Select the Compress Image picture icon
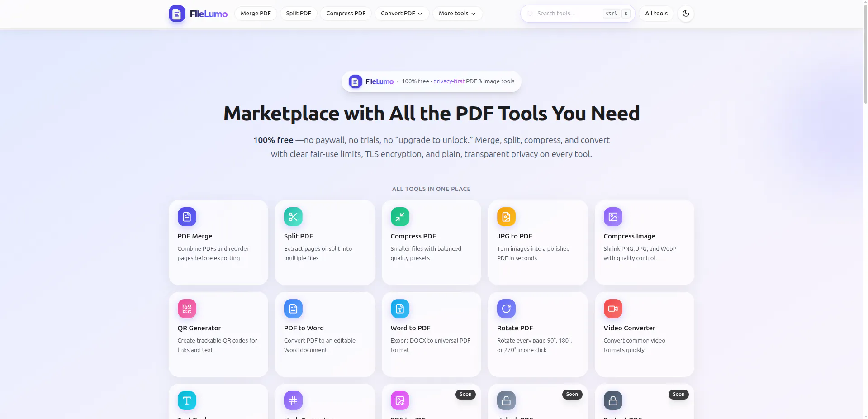 pyautogui.click(x=613, y=217)
